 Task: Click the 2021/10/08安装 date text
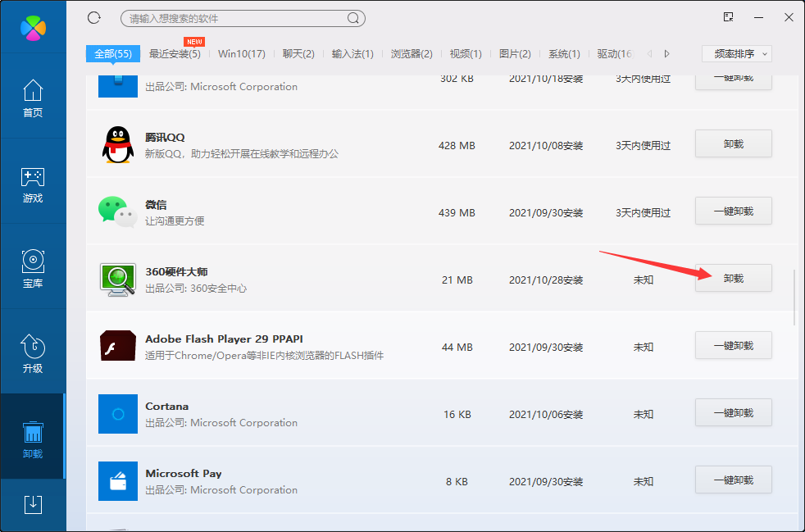[x=546, y=146]
